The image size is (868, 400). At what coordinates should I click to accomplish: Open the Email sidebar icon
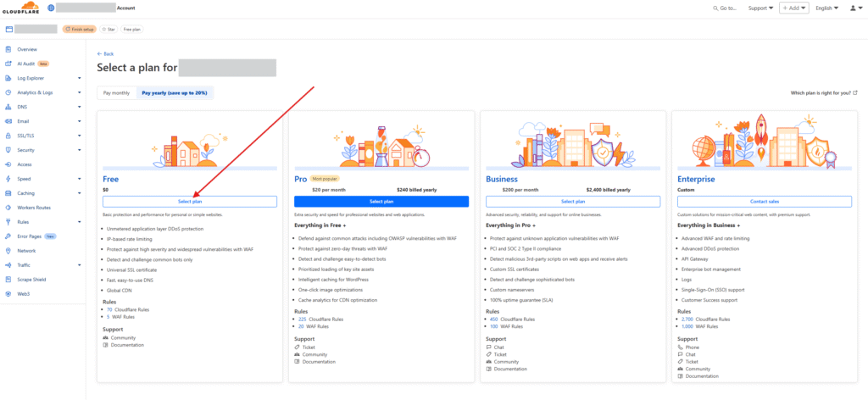8,121
